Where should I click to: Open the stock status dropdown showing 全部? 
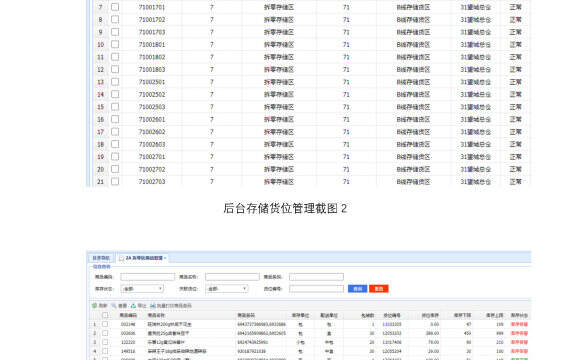pos(142,289)
